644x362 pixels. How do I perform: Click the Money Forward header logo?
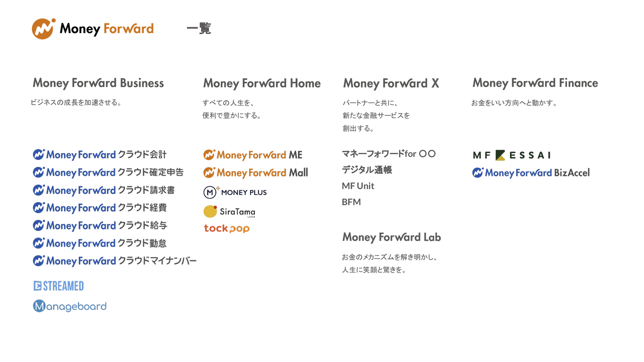coord(93,29)
